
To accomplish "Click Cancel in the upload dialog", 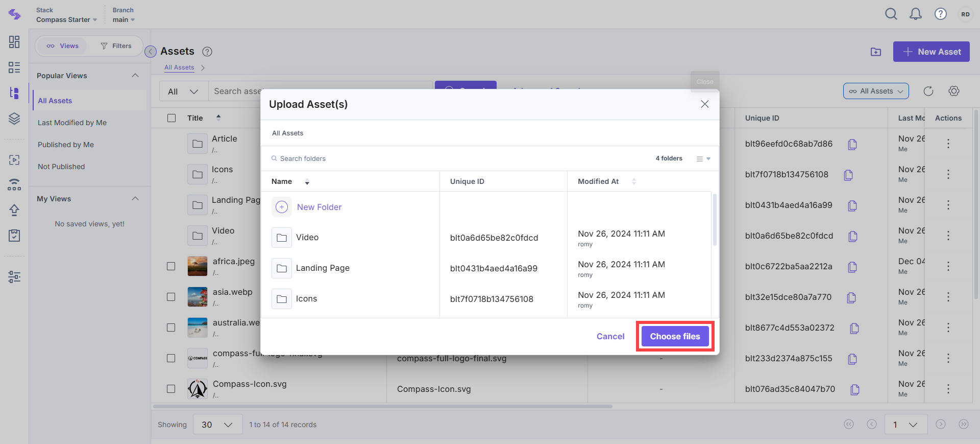I will click(610, 336).
